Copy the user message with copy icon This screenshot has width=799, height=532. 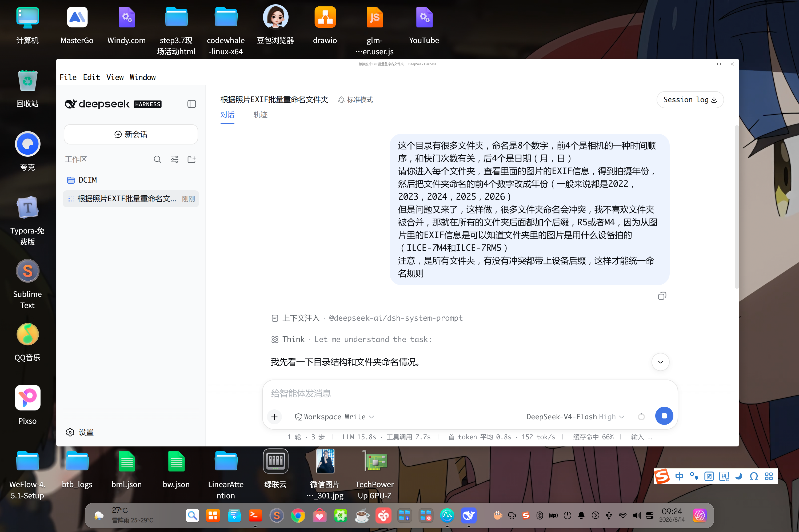pyautogui.click(x=662, y=296)
